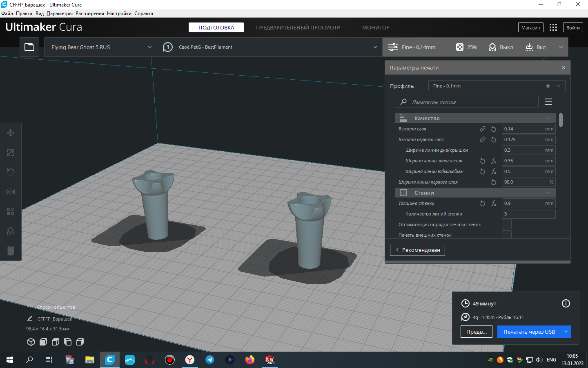Open the Support Blocker tool
Image resolution: width=588 pixels, height=368 pixels.
(x=11, y=231)
